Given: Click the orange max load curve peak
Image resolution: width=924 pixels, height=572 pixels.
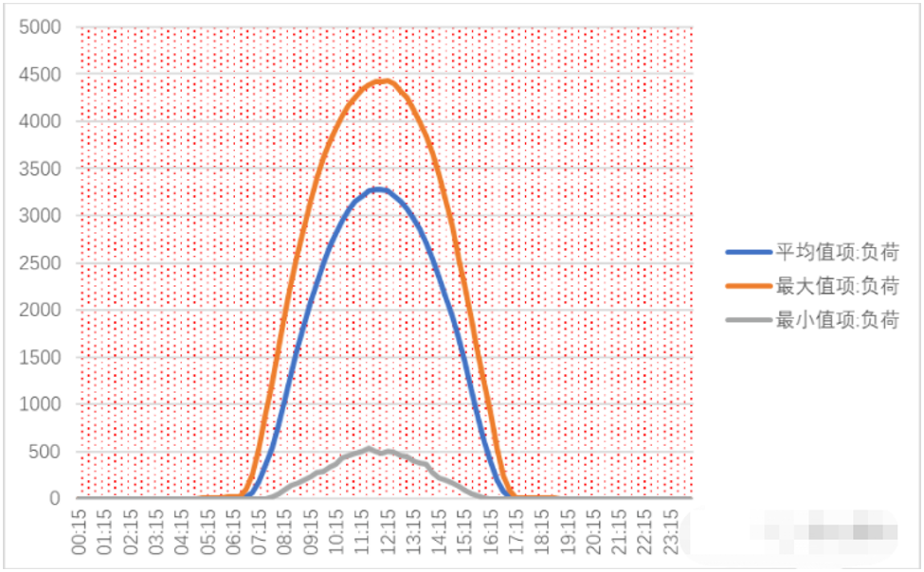Looking at the screenshot, I should [385, 81].
